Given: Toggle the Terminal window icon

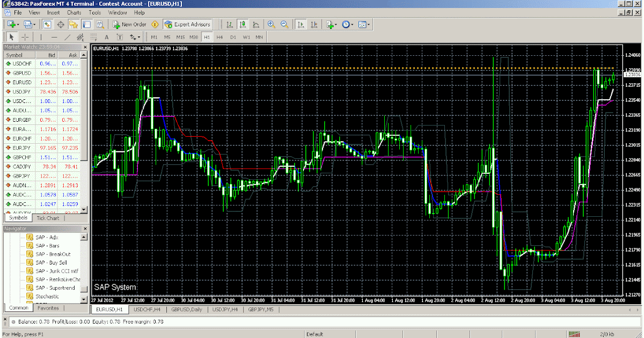Looking at the screenshot, I should [x=86, y=24].
